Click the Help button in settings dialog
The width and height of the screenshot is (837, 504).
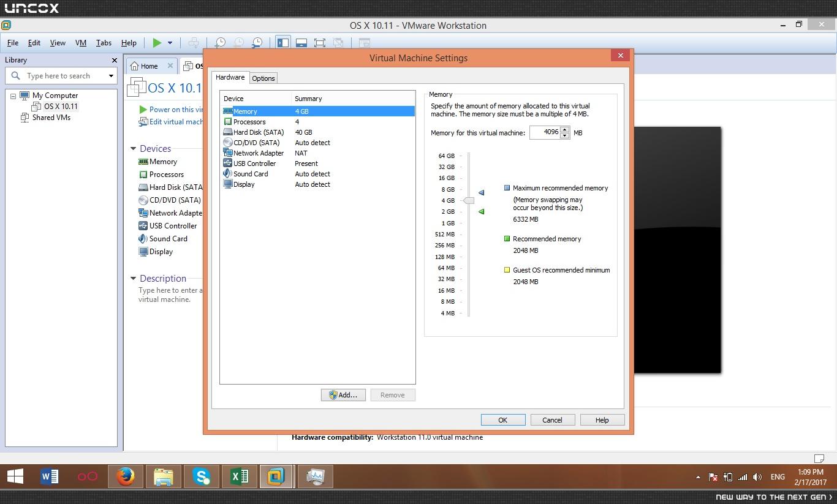tap(602, 420)
